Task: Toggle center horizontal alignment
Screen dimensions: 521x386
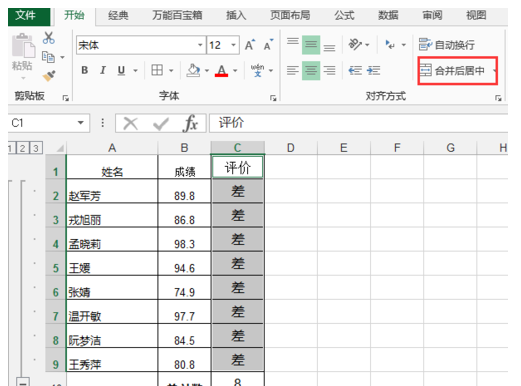Action: 311,70
